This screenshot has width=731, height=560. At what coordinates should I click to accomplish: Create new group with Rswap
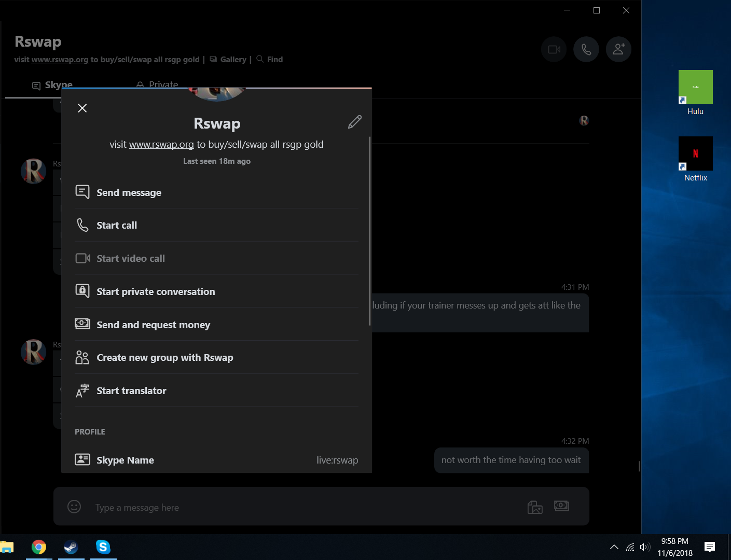217,357
